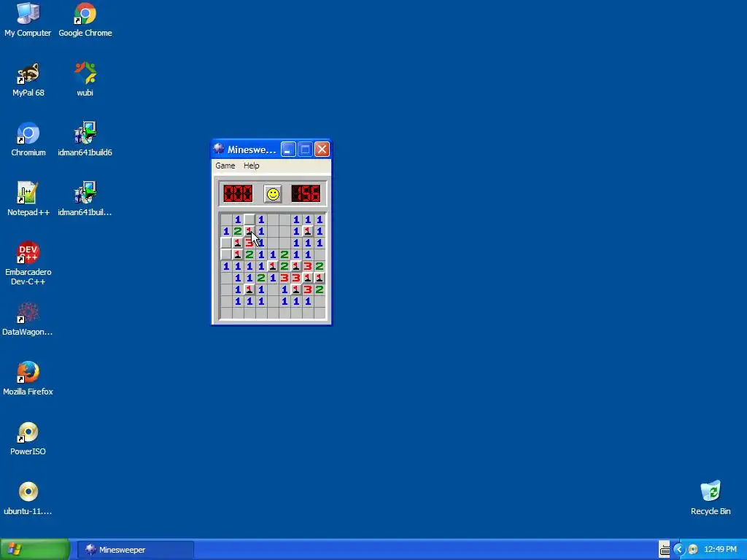This screenshot has height=560, width=747.
Task: Select the truncated idman641buil... desktop icon
Action: [x=85, y=200]
